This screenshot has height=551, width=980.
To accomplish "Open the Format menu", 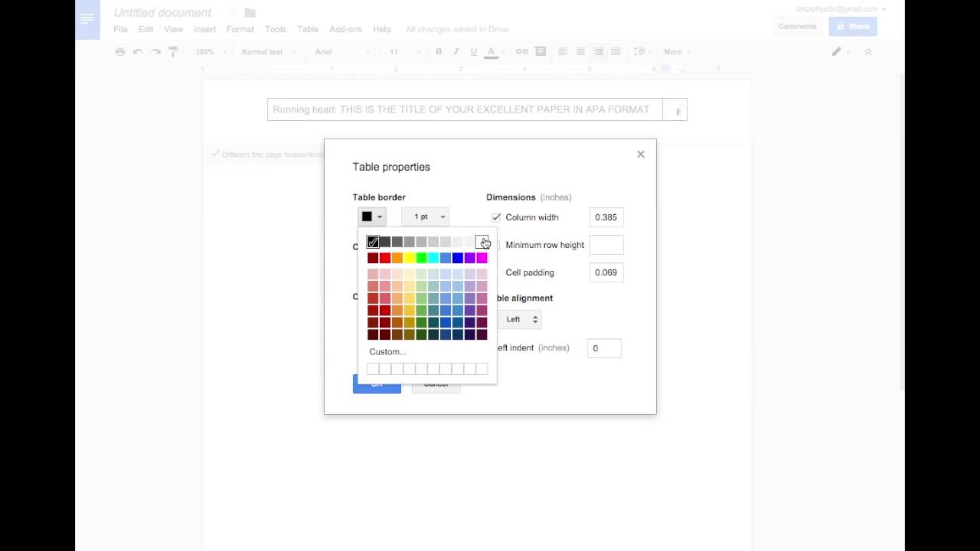I will 240,29.
